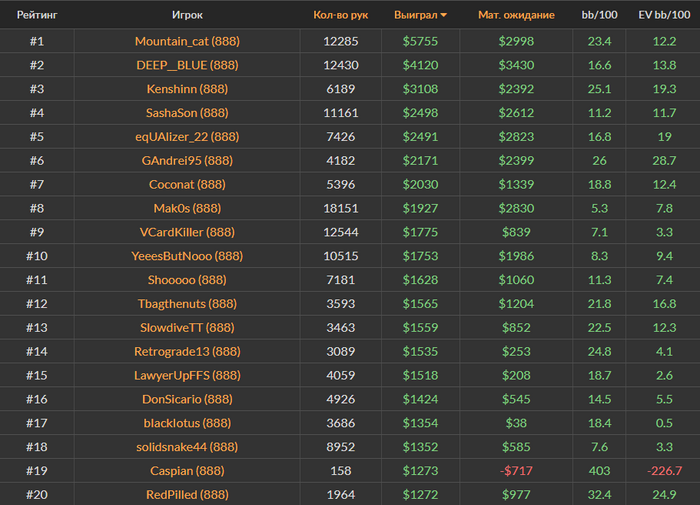
Task: Click player GAndrei95 (888)
Action: click(x=187, y=160)
